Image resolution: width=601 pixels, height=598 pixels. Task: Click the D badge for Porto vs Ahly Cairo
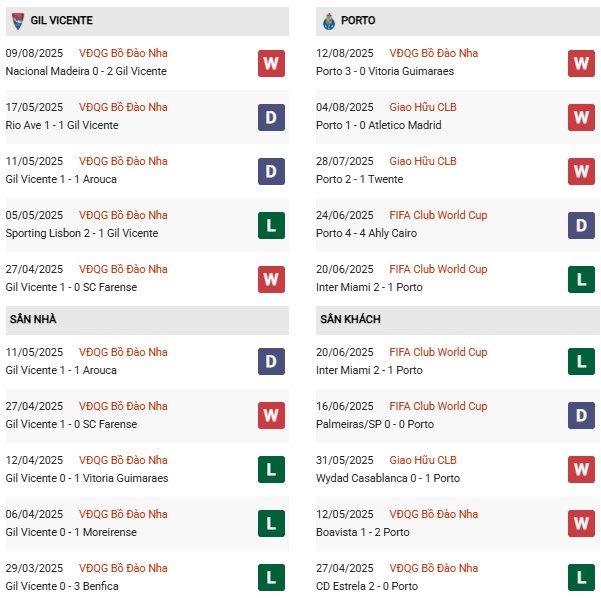click(x=582, y=225)
